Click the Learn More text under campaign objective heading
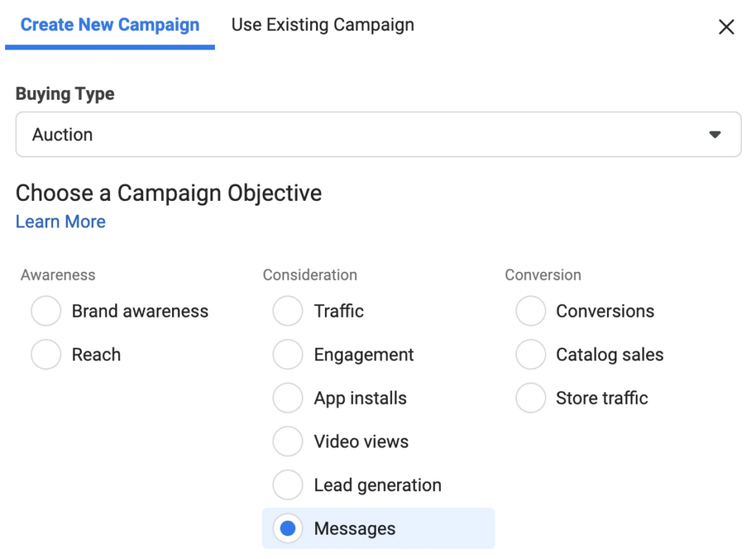This screenshot has height=559, width=756. point(60,221)
